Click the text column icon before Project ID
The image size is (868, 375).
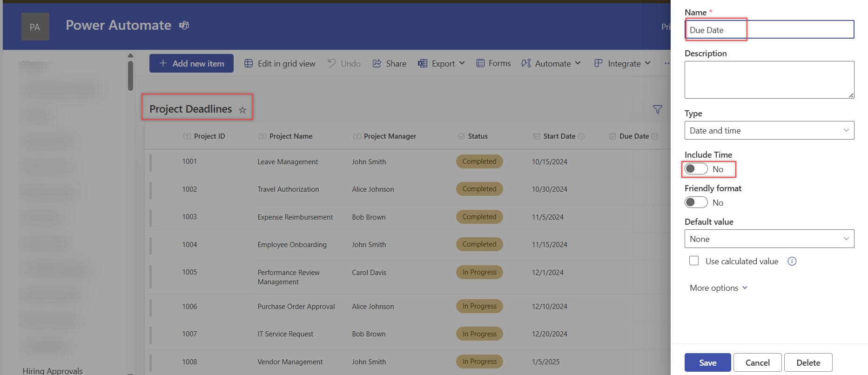point(187,136)
